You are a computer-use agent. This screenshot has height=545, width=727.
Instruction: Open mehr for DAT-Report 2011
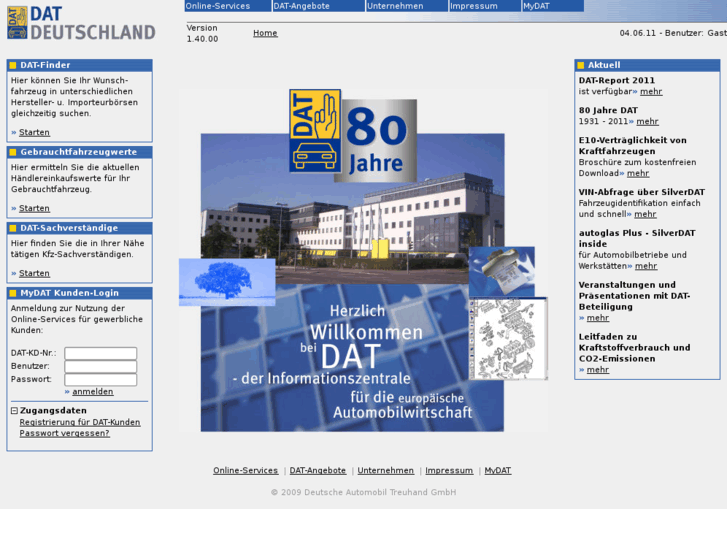point(651,91)
